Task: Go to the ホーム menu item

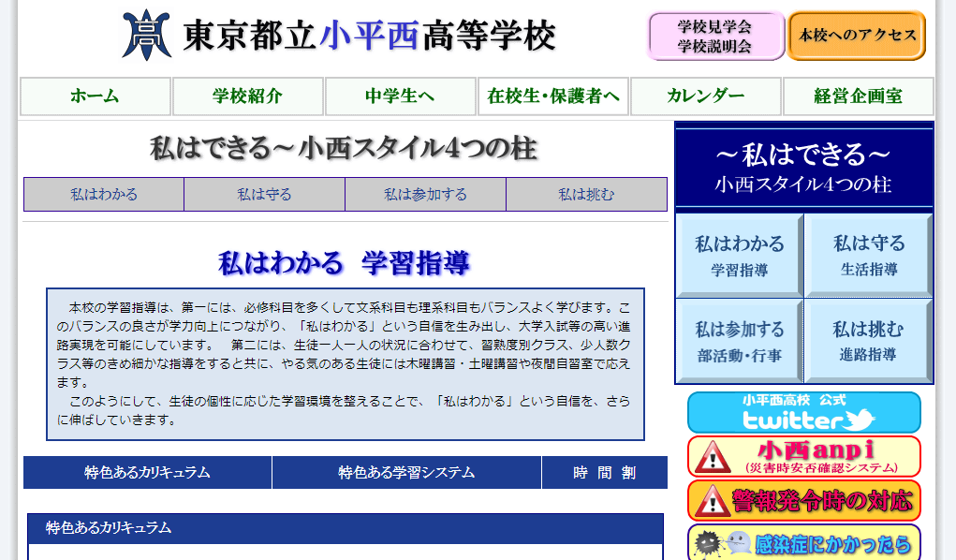Action: pos(96,96)
